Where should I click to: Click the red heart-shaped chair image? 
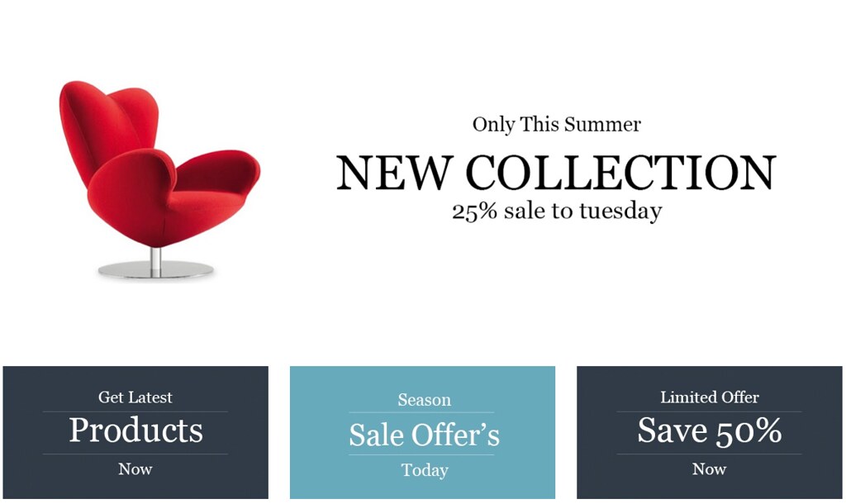[159, 179]
